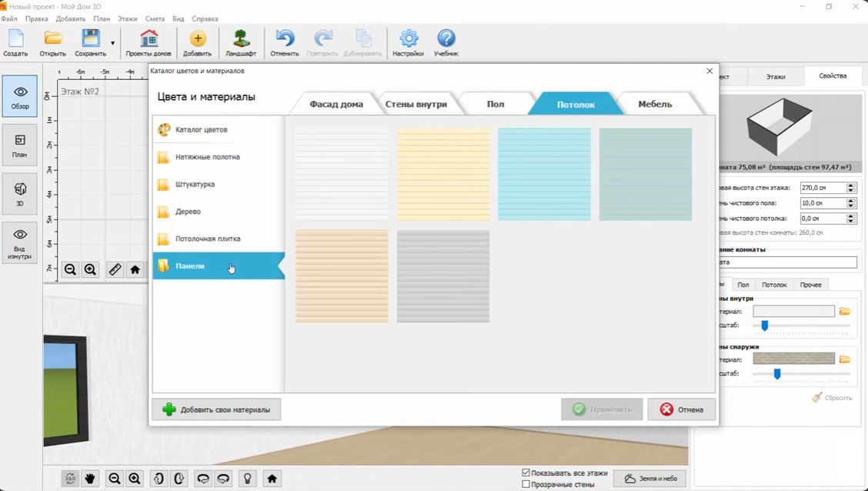
Task: Open the Смета menu in the menu bar
Action: click(x=155, y=18)
